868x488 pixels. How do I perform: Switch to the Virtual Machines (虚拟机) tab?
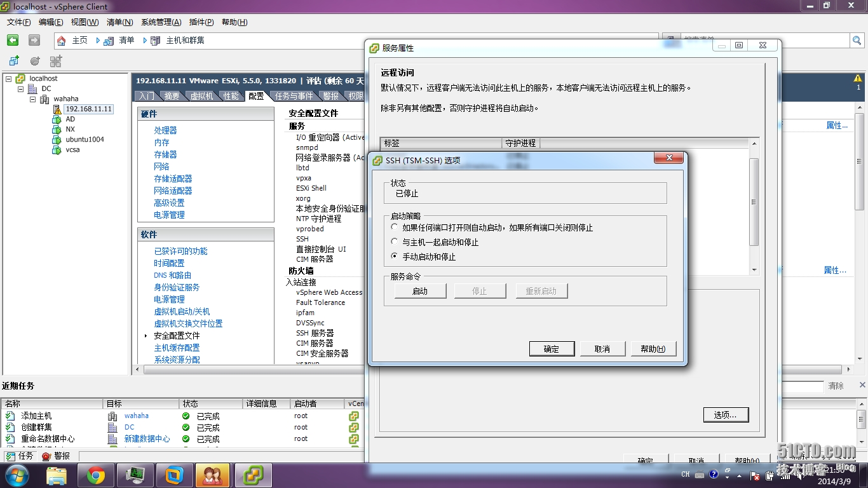(201, 96)
